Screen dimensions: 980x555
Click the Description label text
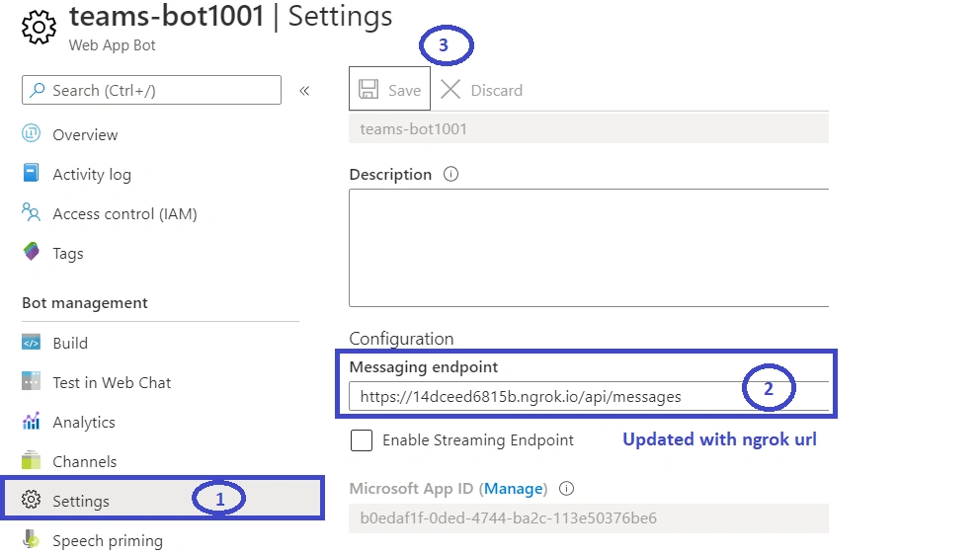pos(390,175)
